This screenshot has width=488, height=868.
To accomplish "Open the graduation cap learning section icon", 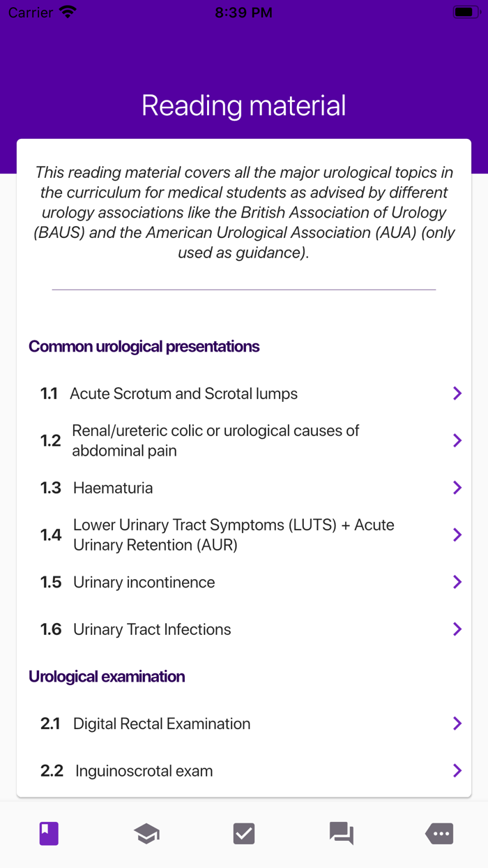I will [146, 833].
